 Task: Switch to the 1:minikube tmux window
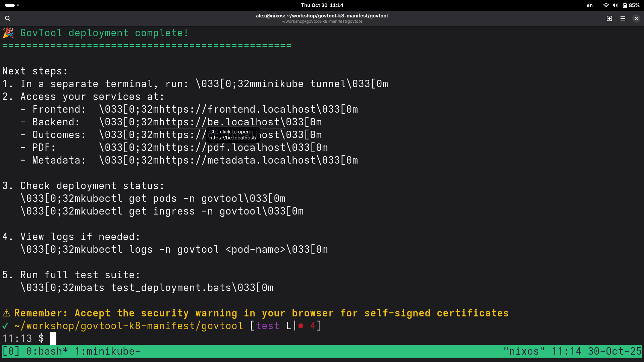107,351
